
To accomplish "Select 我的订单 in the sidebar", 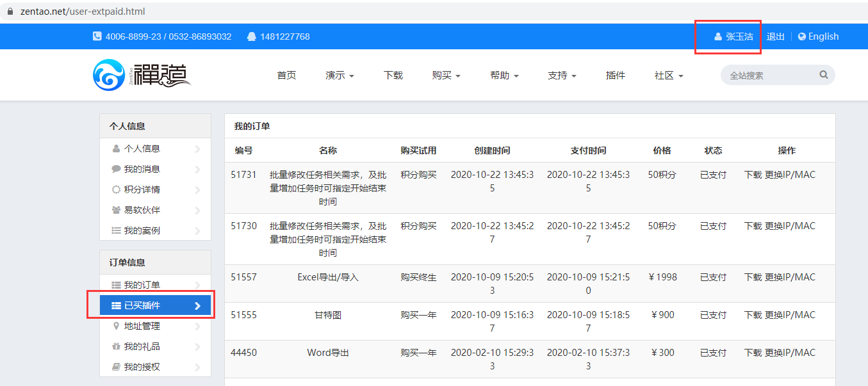I will tap(142, 285).
